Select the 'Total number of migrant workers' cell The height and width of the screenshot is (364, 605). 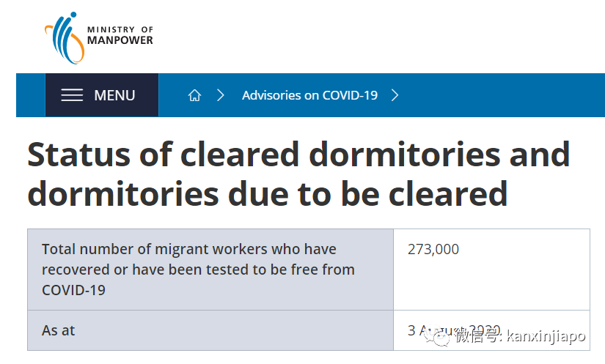210,269
